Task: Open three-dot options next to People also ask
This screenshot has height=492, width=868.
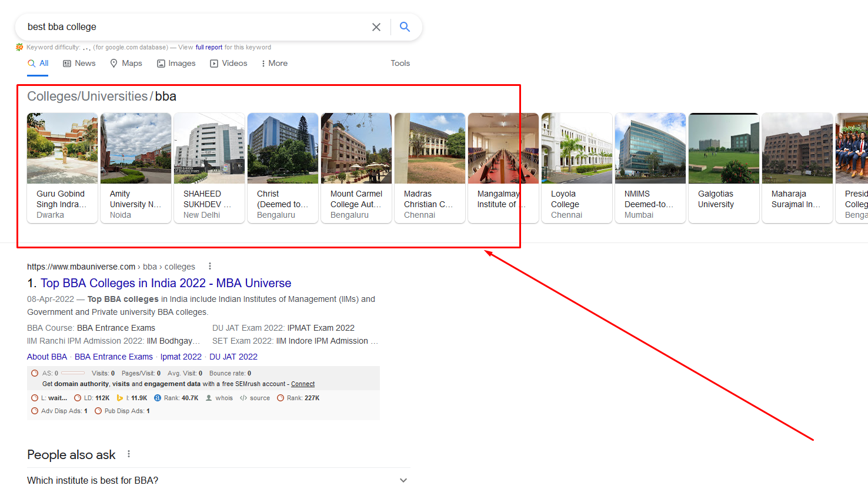Action: 129,454
